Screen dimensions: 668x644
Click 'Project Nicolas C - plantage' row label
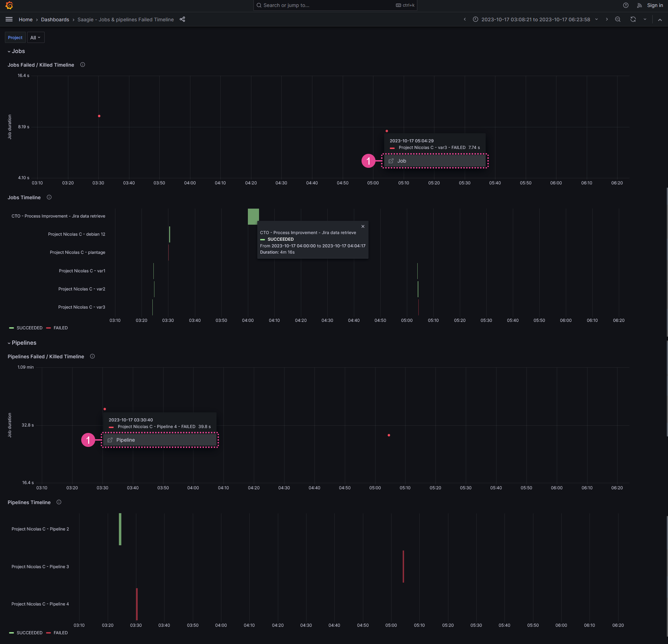77,252
